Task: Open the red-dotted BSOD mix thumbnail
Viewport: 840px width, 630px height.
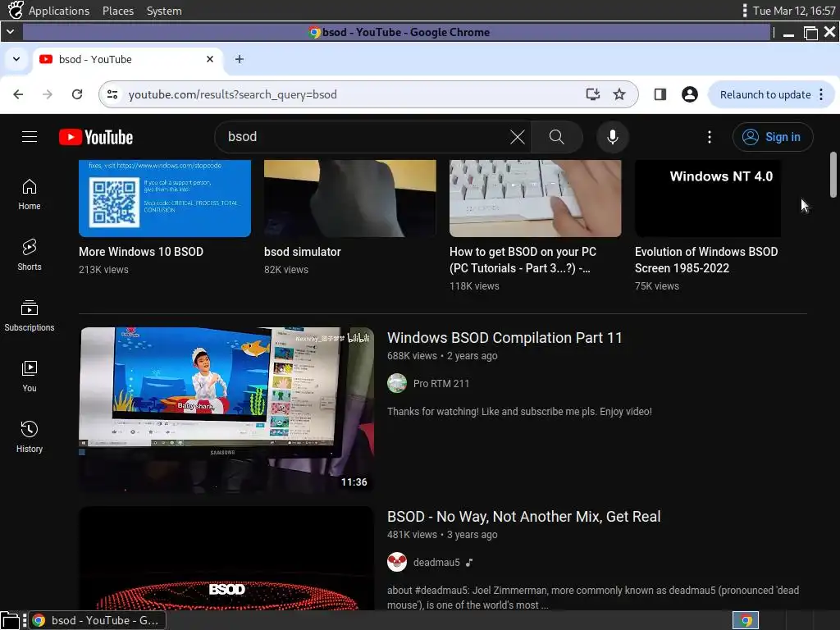Action: (x=226, y=558)
